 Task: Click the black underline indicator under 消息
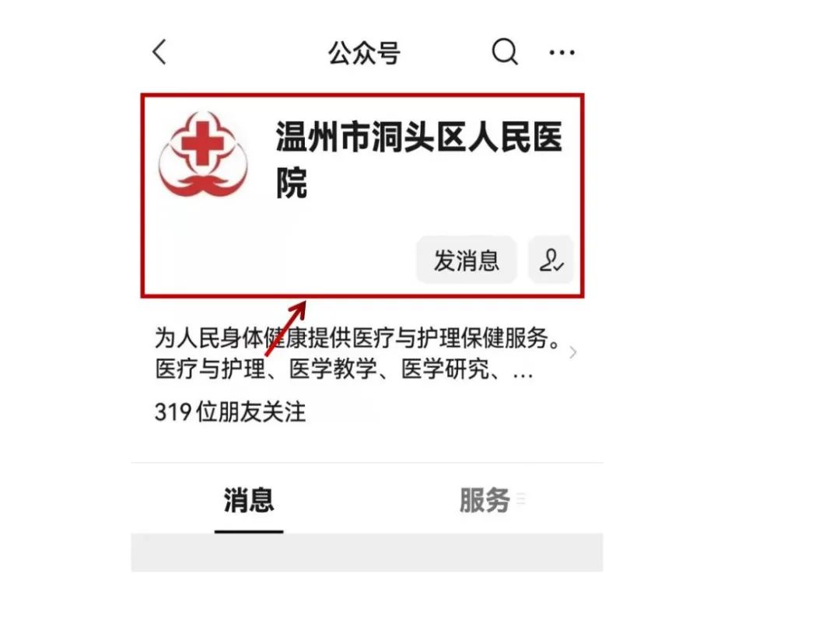[x=249, y=531]
